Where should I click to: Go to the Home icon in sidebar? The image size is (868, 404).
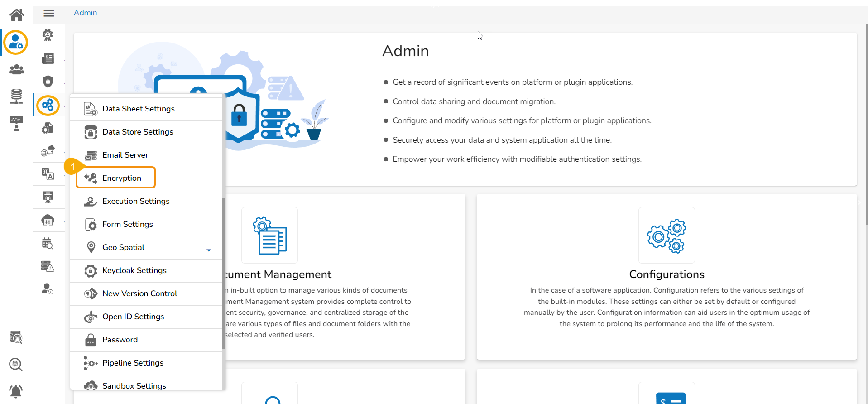coord(17,15)
